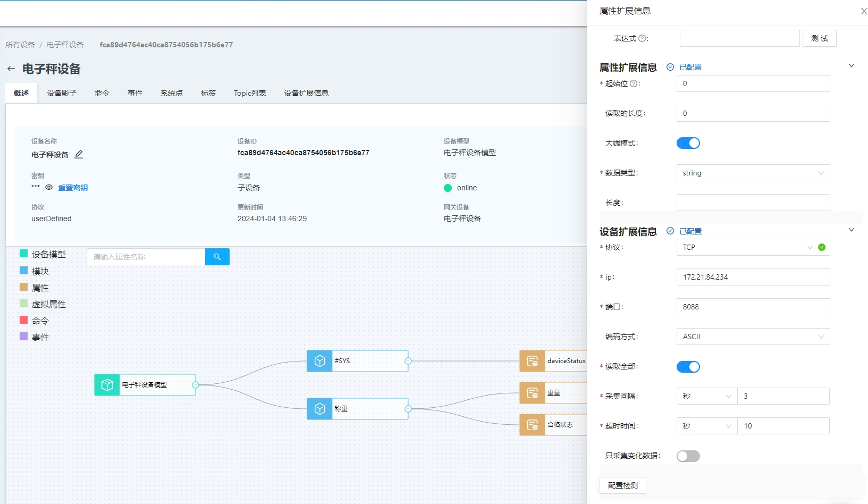
Task: Click the search magnifier in the attribute search bar
Action: tap(217, 256)
